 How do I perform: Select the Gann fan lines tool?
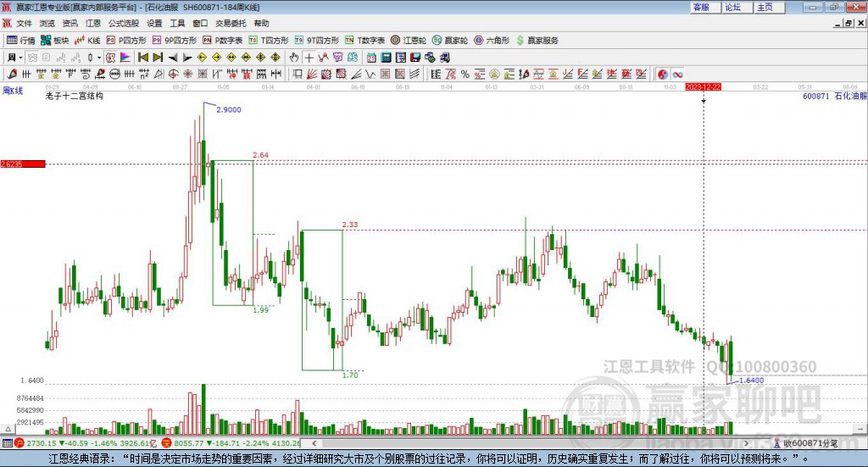(312, 74)
